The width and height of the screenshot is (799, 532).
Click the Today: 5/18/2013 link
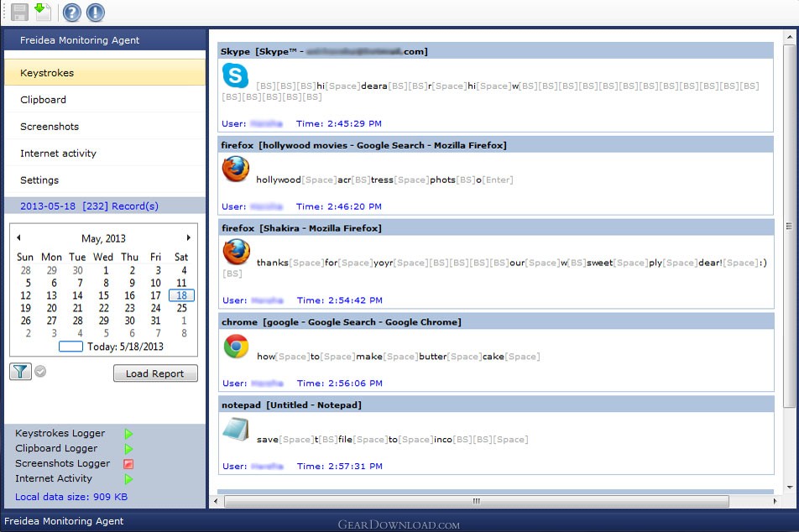click(x=125, y=347)
